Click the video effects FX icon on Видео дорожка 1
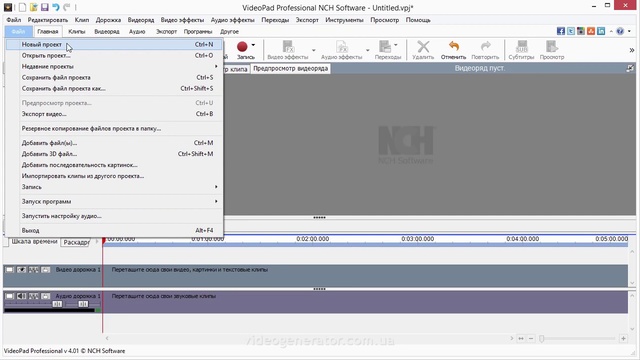Image resolution: width=640 pixels, height=360 pixels. [x=33, y=270]
